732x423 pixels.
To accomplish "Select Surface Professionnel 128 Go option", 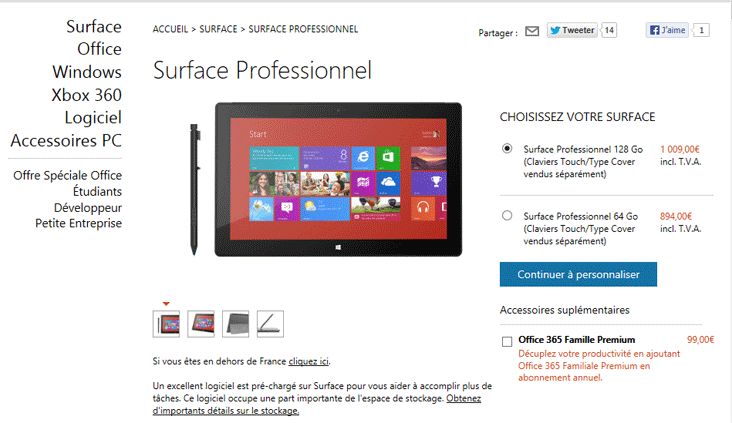I will tap(507, 148).
